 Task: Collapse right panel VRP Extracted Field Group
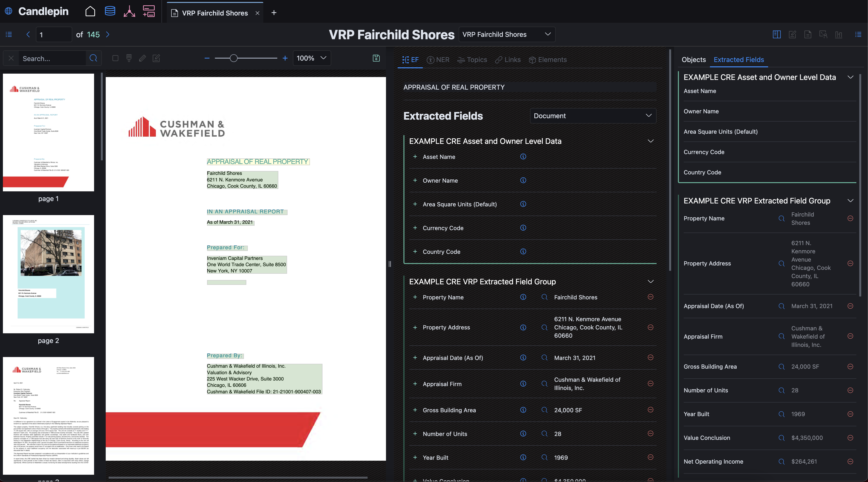(x=850, y=201)
